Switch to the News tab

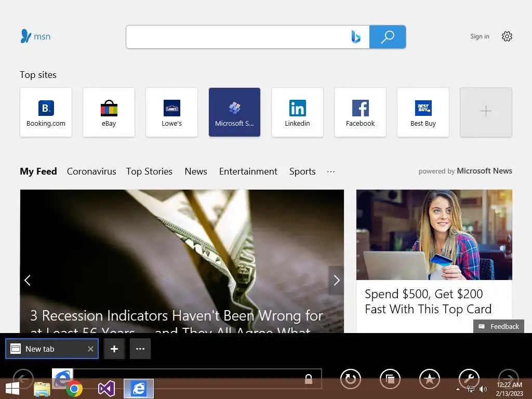(196, 171)
